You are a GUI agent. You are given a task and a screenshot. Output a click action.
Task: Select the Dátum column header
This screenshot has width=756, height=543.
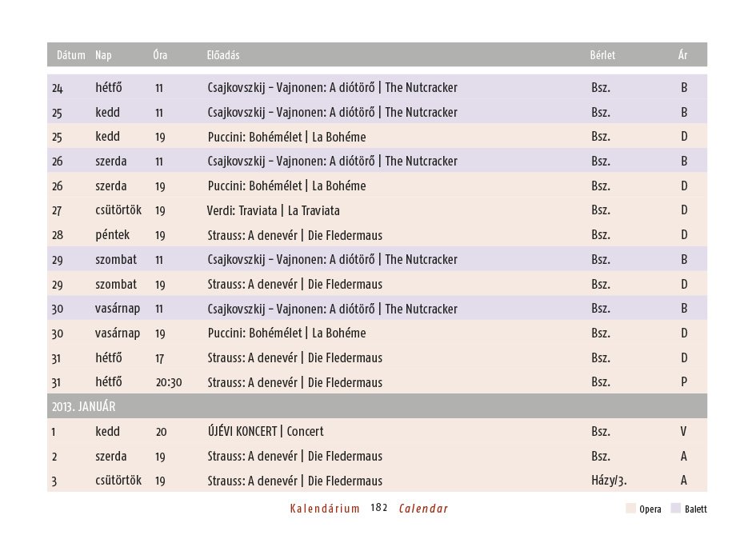point(70,55)
